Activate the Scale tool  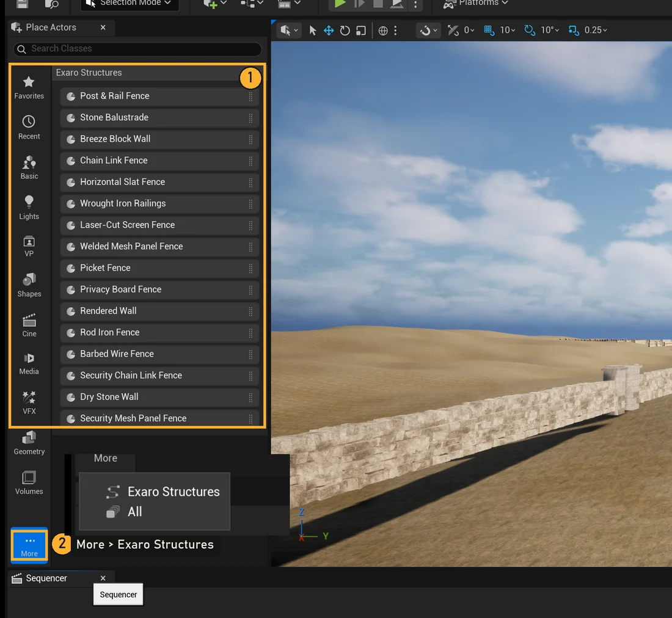(x=361, y=31)
